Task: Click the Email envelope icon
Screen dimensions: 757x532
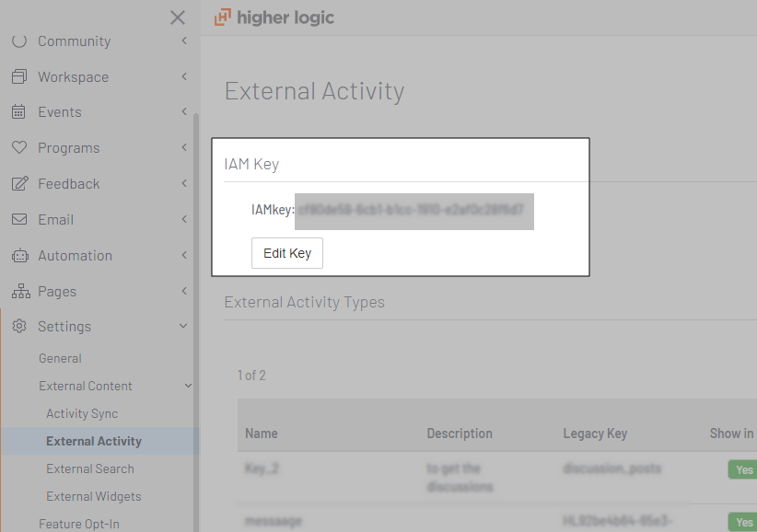Action: tap(19, 220)
